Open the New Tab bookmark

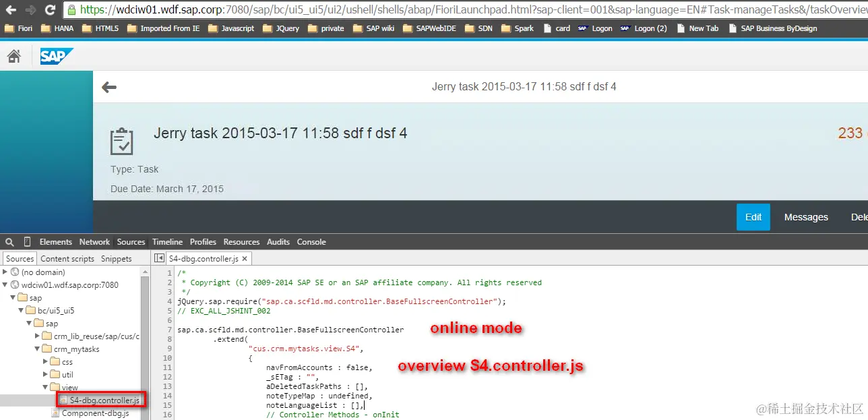697,28
